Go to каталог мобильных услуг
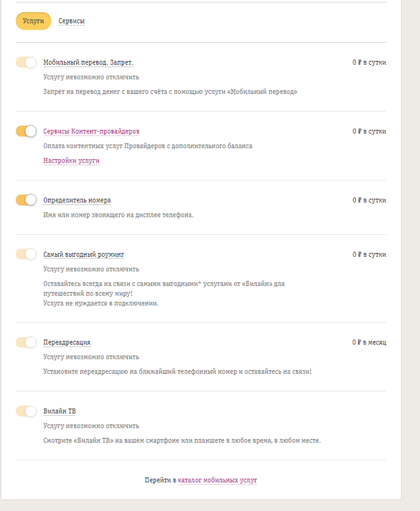 point(217,480)
